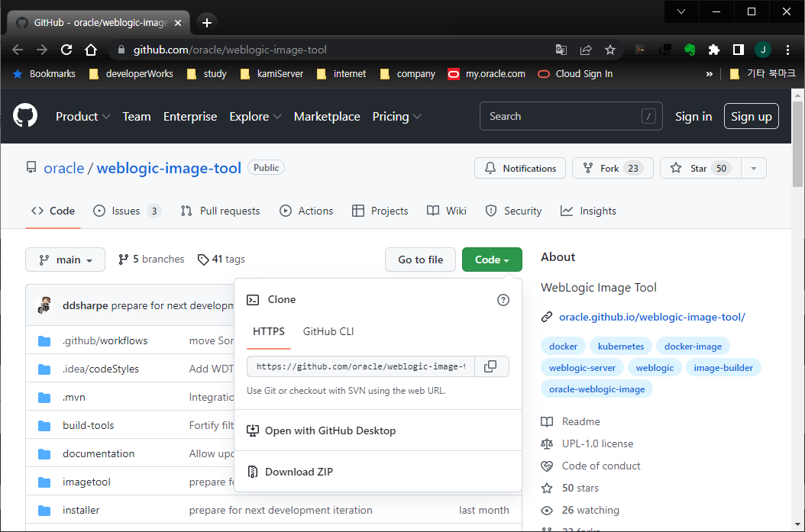This screenshot has height=532, width=805.
Task: Select the HTTPS clone tab
Action: click(269, 331)
